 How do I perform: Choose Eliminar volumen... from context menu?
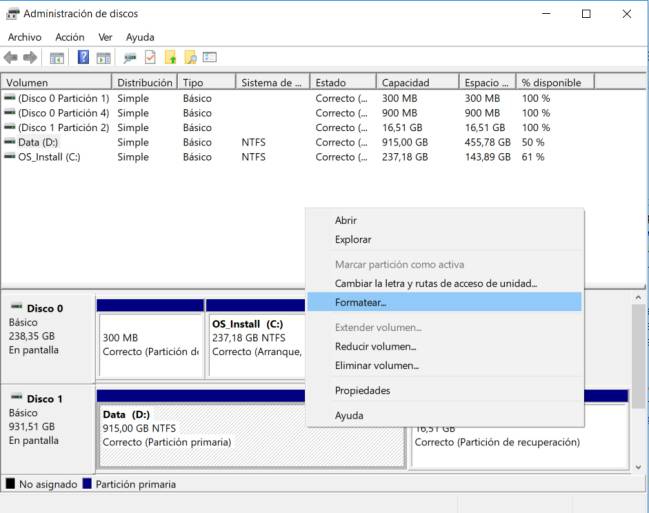(x=444, y=366)
